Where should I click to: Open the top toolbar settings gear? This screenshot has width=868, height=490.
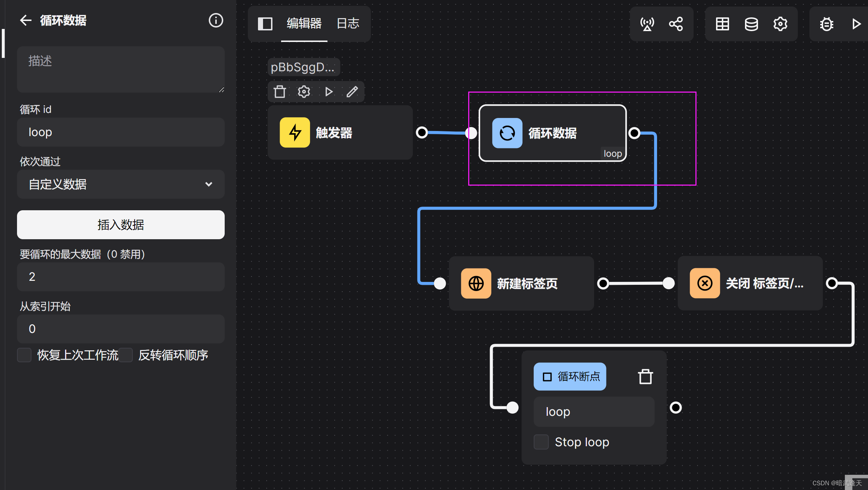780,24
